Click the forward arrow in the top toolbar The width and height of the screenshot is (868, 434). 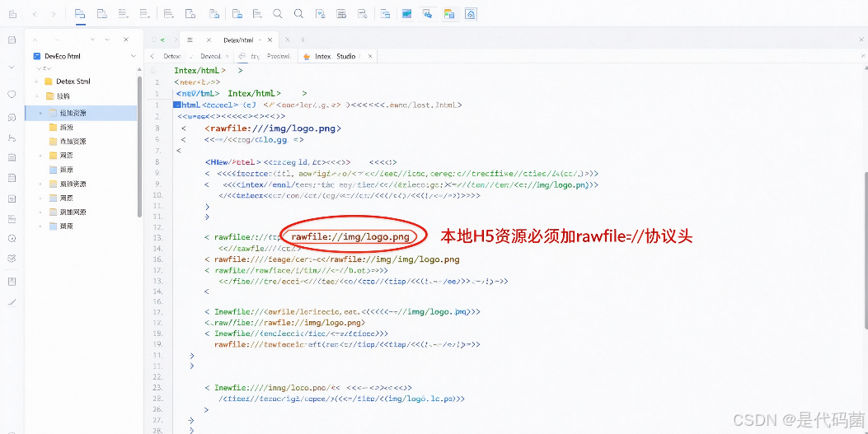pos(53,14)
